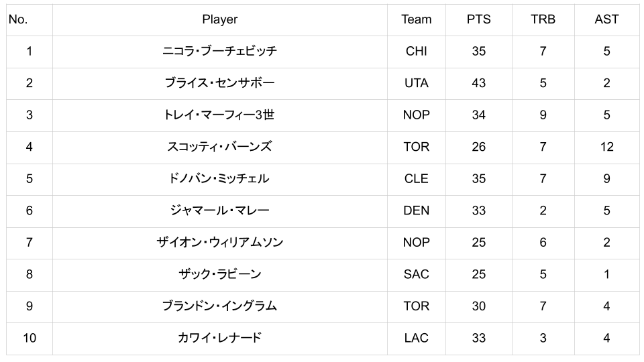Screen dimensions: 644x362
Task: Select the No. column header
Action: (18, 19)
